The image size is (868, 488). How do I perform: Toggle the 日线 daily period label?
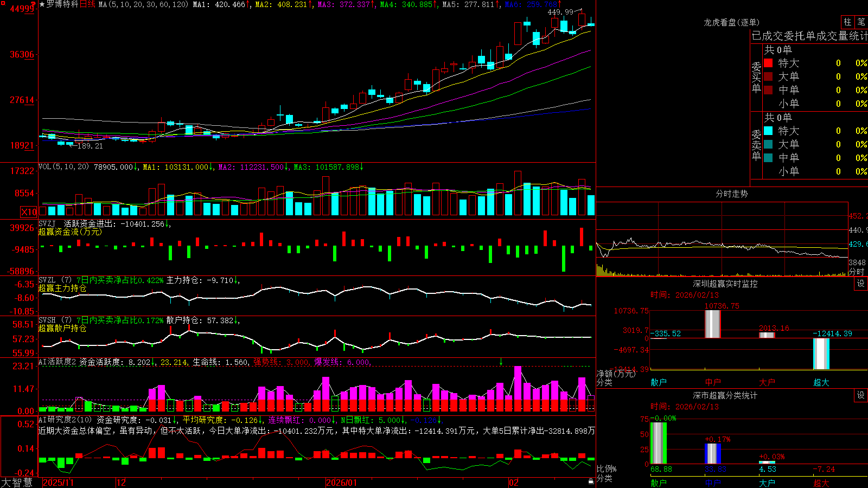87,4
